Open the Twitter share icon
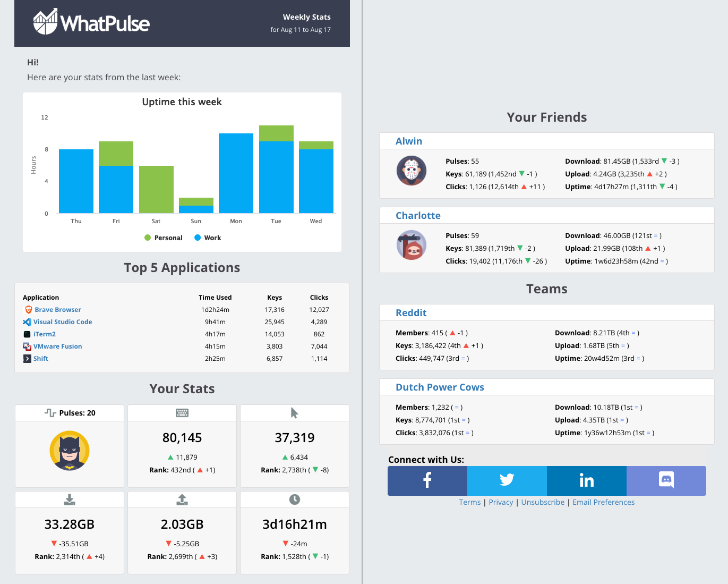Viewport: 728px width, 584px height. point(507,480)
